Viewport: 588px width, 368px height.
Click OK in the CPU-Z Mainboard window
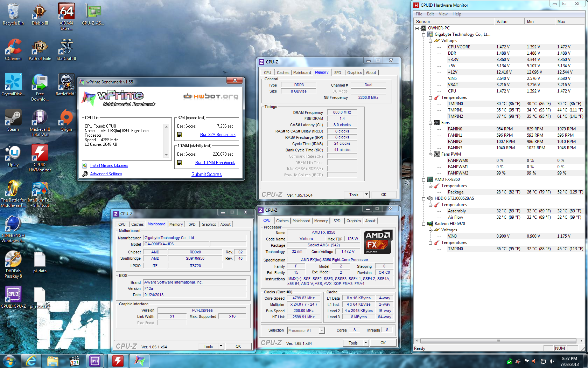click(x=238, y=346)
